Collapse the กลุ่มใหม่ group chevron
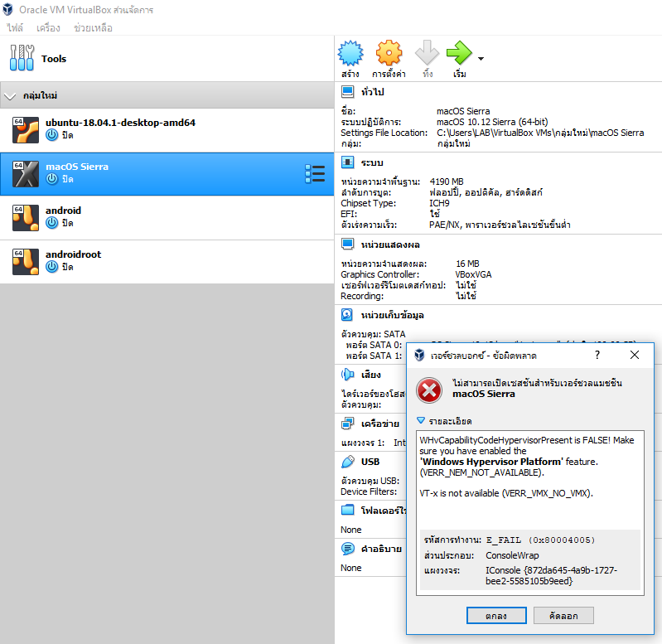 10,96
